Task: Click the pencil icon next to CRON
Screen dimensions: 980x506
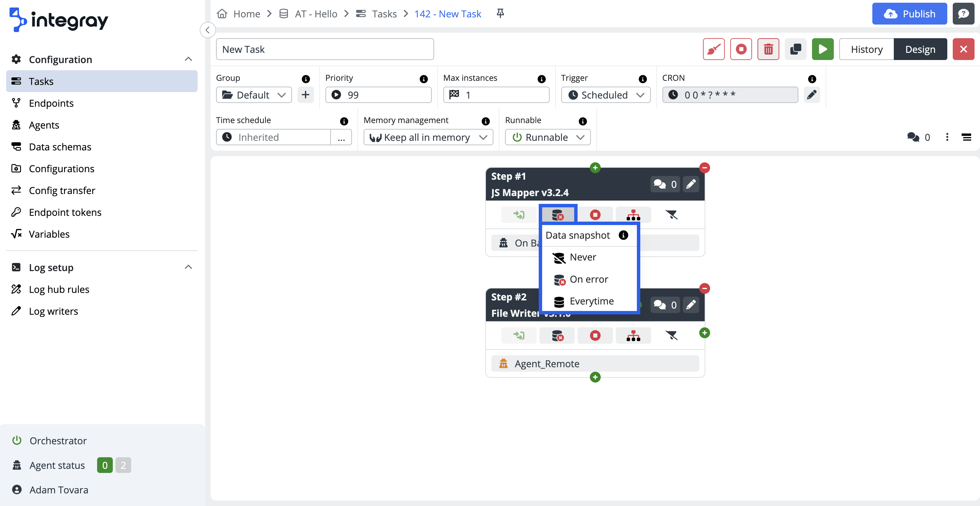Action: 811,95
